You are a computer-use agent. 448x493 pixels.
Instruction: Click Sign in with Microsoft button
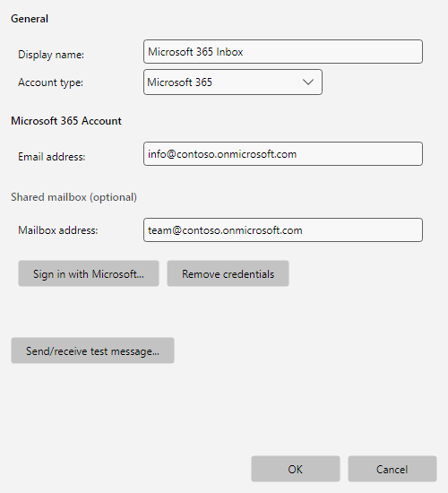coord(89,273)
